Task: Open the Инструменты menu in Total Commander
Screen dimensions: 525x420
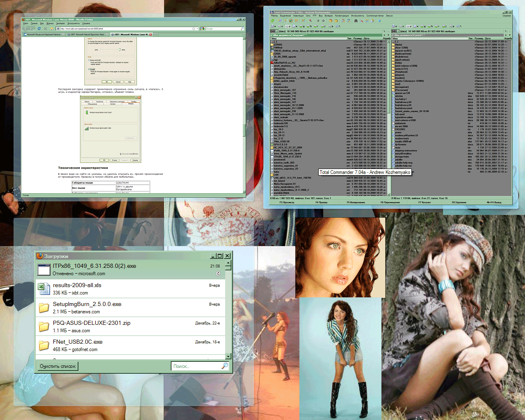Action: click(x=357, y=16)
